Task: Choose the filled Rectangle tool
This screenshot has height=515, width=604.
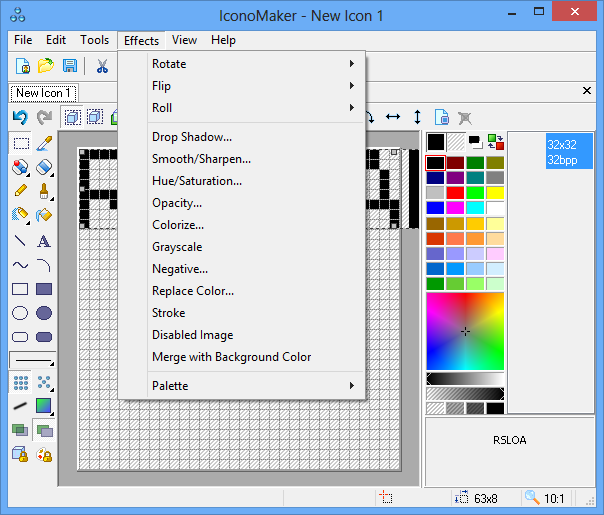Action: [x=44, y=289]
